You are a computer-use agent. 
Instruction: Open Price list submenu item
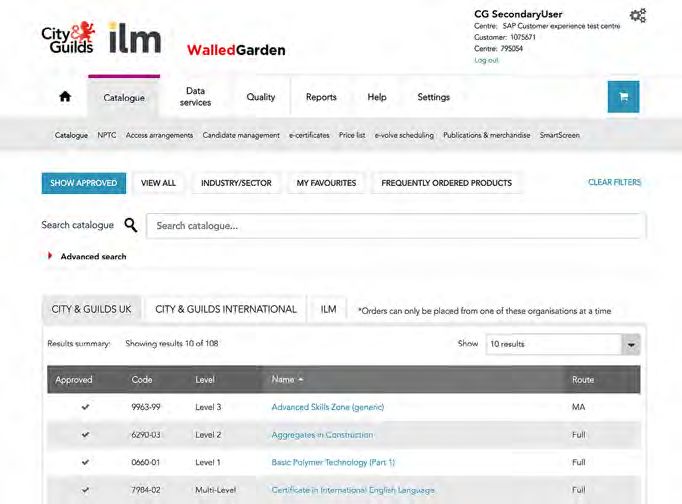(x=352, y=135)
